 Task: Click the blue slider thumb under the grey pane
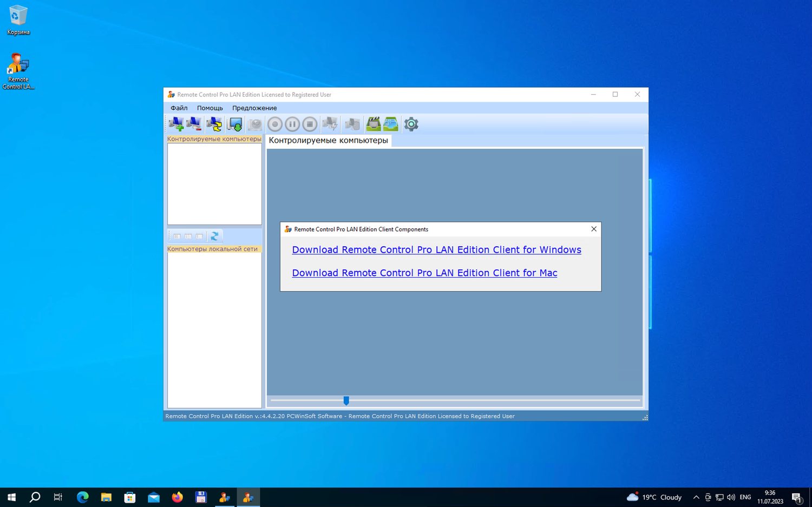[x=346, y=400]
